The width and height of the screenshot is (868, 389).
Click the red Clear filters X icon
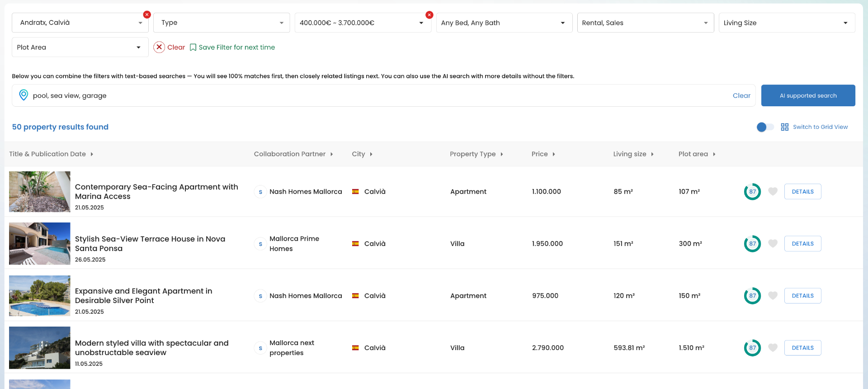click(x=159, y=47)
